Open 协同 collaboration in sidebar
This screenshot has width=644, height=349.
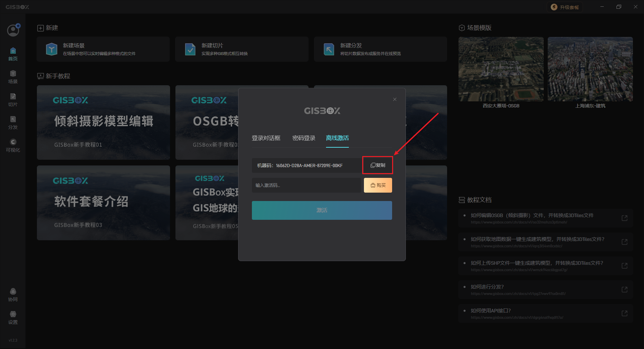(x=13, y=295)
